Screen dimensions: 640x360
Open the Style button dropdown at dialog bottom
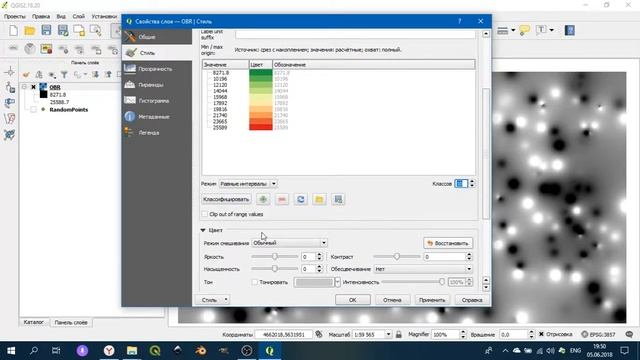(x=213, y=300)
